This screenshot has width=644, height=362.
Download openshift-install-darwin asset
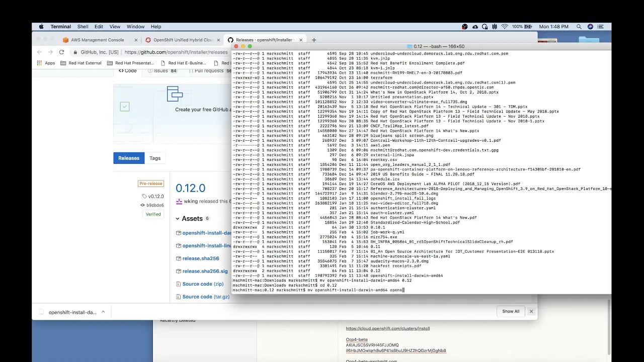207,233
